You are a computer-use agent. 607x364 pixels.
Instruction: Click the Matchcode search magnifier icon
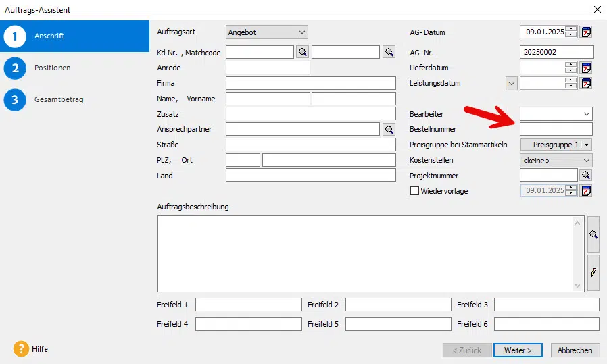pos(389,52)
